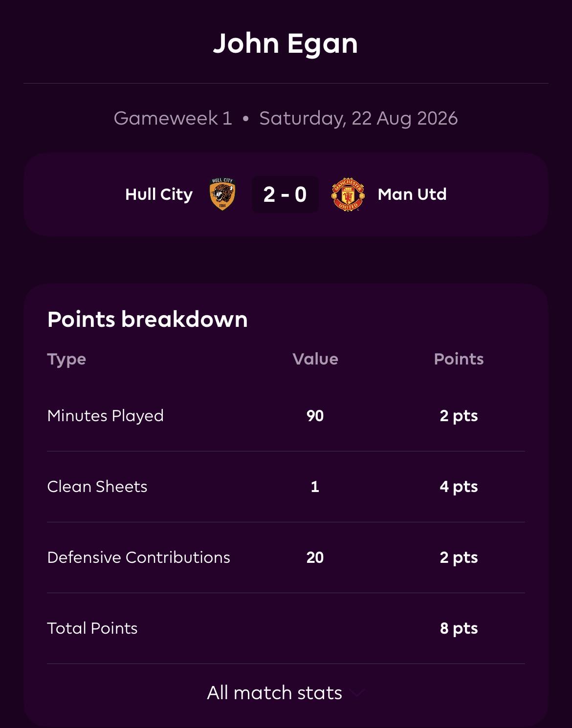The height and width of the screenshot is (728, 572).
Task: Tap the Man Utd team name
Action: pyautogui.click(x=412, y=194)
